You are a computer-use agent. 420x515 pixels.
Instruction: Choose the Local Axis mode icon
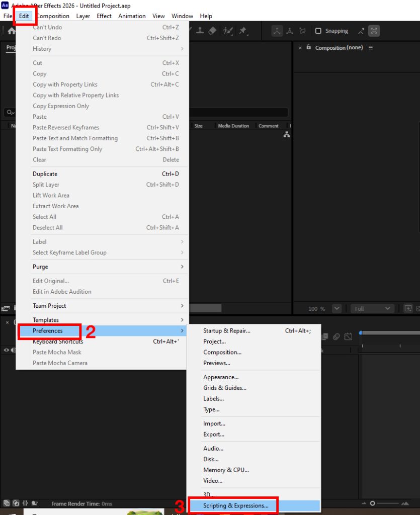coord(277,31)
